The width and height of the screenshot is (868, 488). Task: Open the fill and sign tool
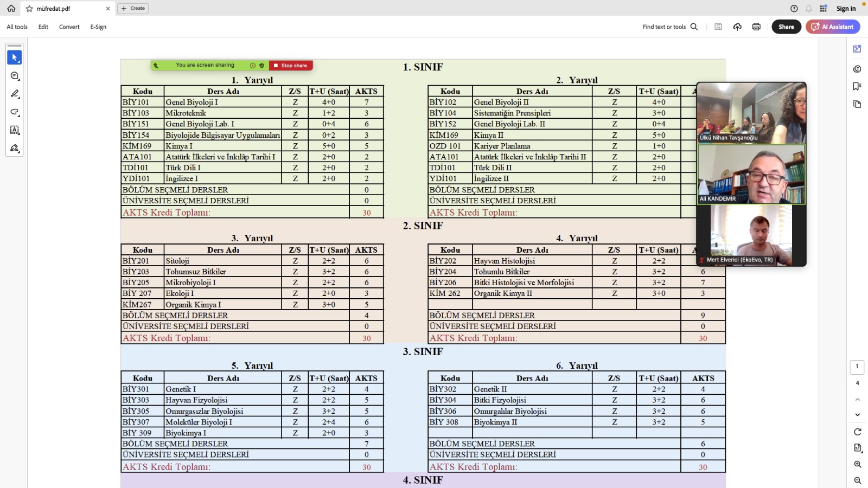[x=15, y=148]
